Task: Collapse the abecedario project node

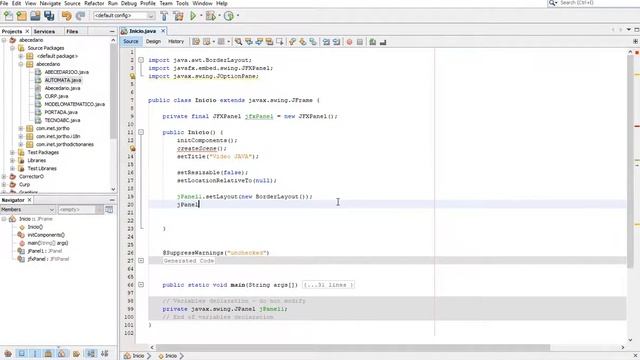Action: coord(4,40)
